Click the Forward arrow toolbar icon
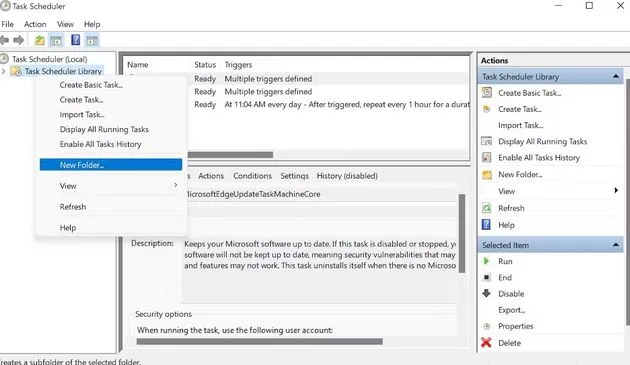 (18, 40)
